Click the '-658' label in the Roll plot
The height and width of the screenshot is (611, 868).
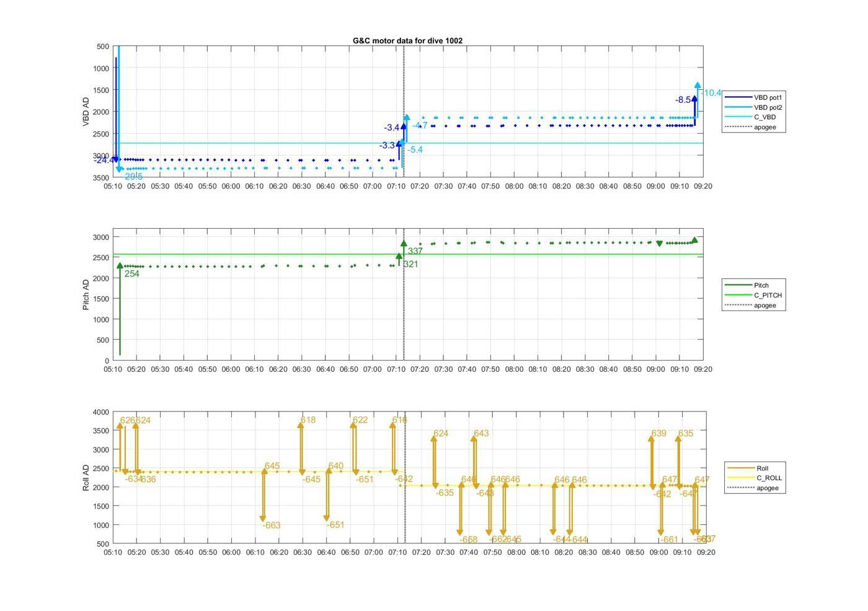click(x=469, y=540)
